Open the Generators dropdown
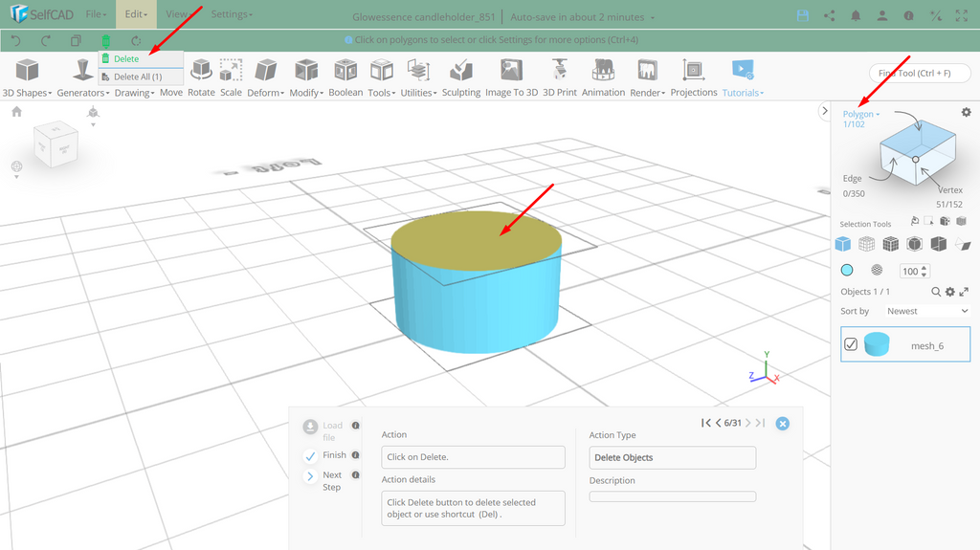Screen dimensions: 980x550 coord(82,77)
